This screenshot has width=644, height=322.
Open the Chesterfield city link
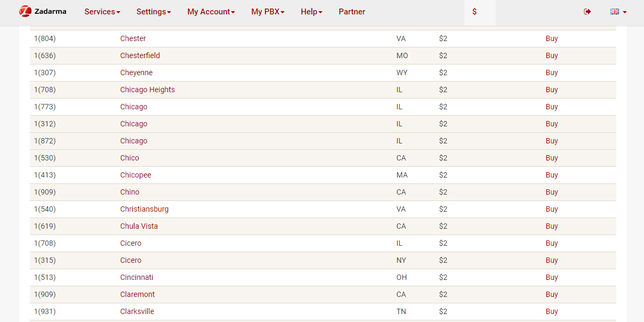point(140,55)
